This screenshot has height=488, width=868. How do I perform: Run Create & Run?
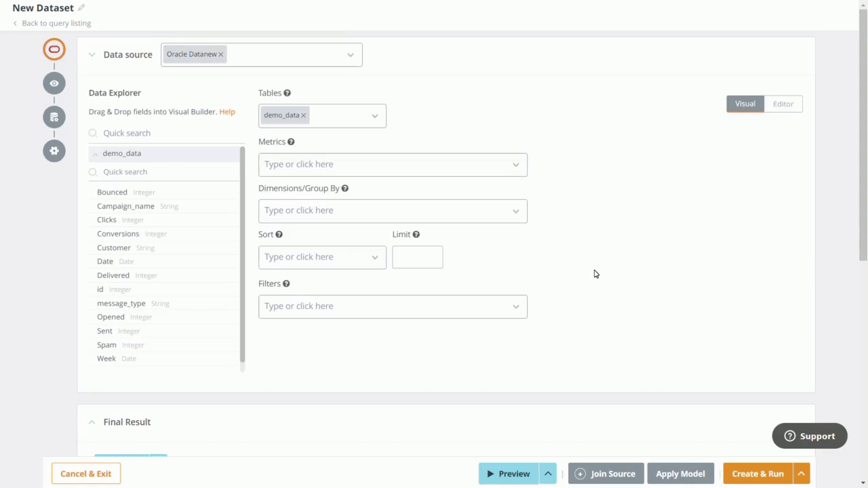pos(757,473)
